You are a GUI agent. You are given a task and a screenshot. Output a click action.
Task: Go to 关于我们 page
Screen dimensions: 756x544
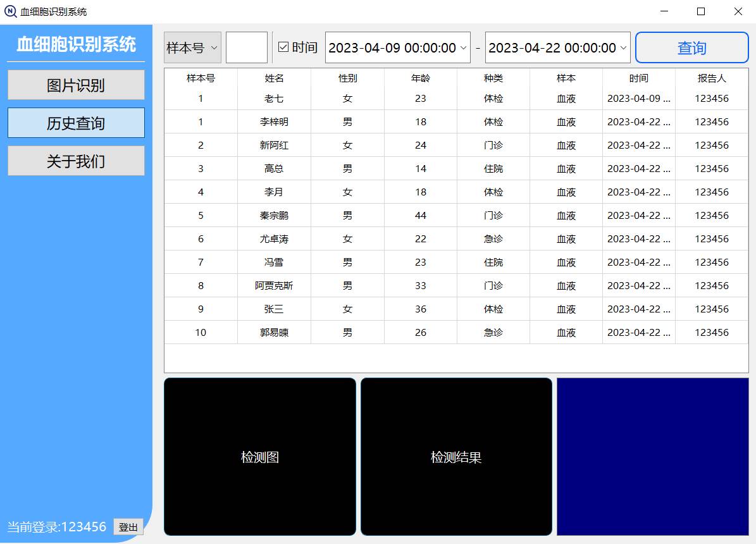click(x=76, y=161)
